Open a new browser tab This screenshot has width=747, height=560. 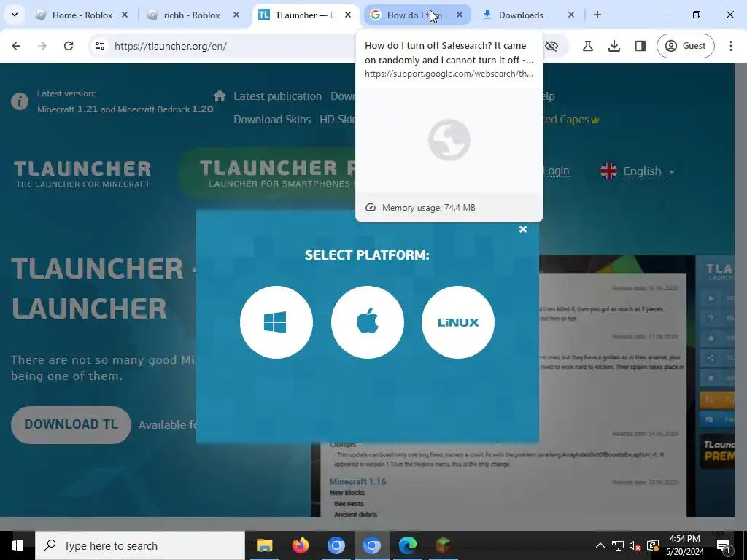point(597,15)
